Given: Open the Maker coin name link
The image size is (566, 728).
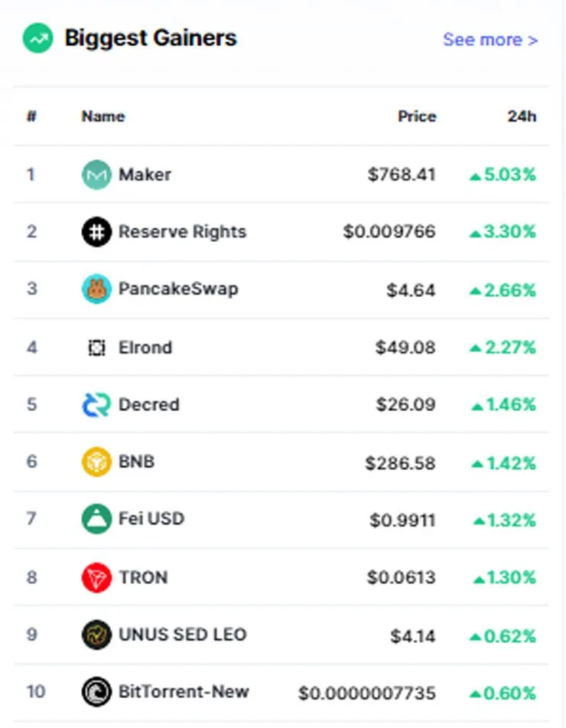Looking at the screenshot, I should pyautogui.click(x=145, y=175).
